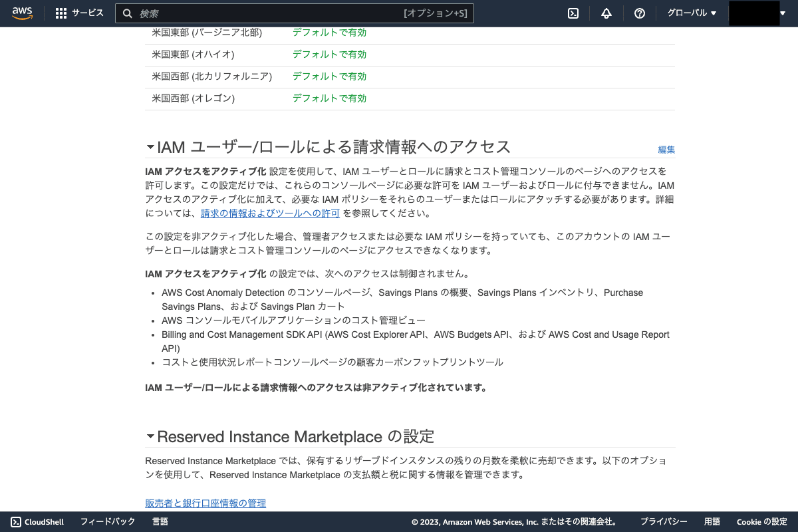Click the AWS コンソールモバイルアプリケーション bullet

(x=293, y=321)
